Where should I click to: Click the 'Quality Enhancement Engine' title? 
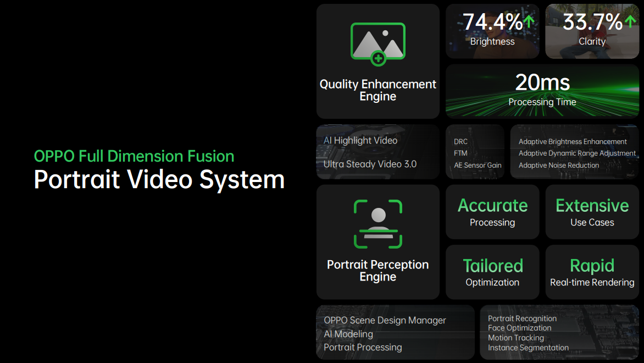(378, 90)
